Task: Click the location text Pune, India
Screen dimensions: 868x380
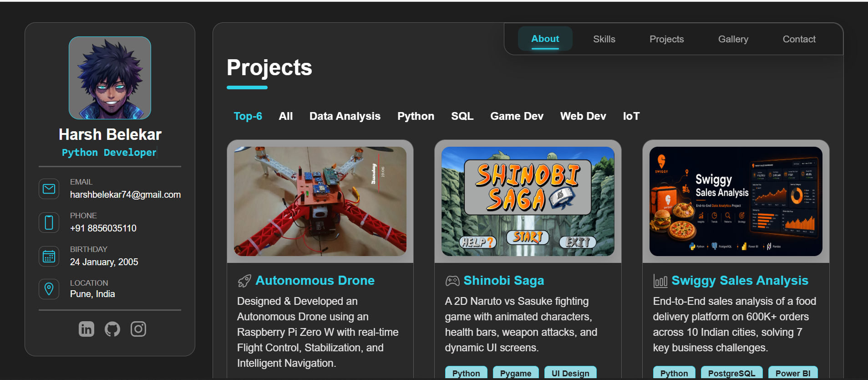Action: tap(92, 294)
